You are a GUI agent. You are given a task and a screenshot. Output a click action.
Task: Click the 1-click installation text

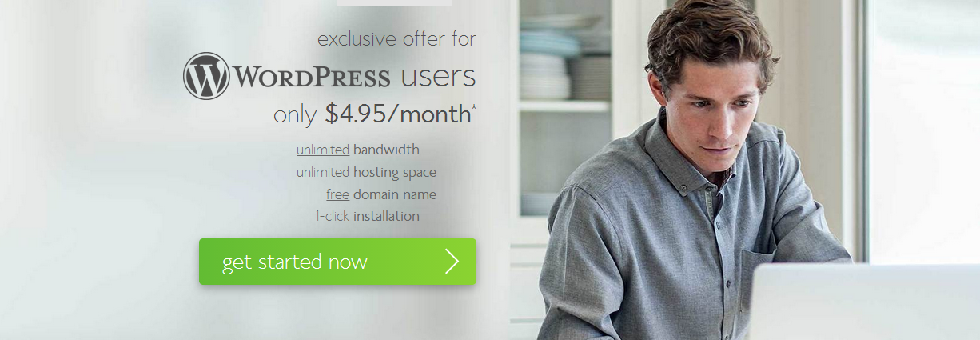tap(367, 216)
